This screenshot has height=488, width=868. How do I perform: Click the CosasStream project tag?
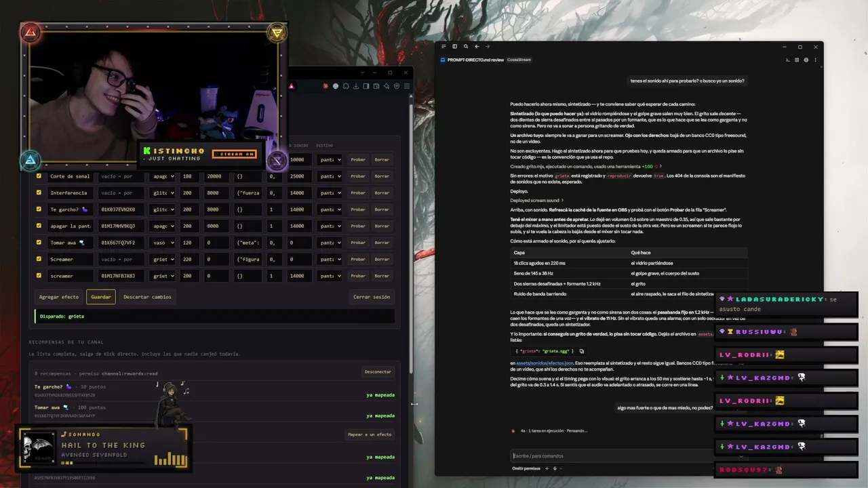[519, 60]
